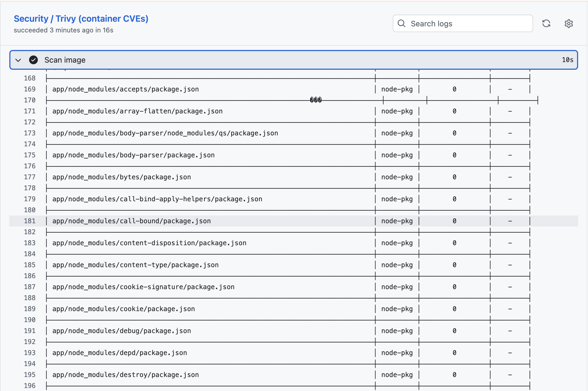Click line number 173

tap(30, 133)
